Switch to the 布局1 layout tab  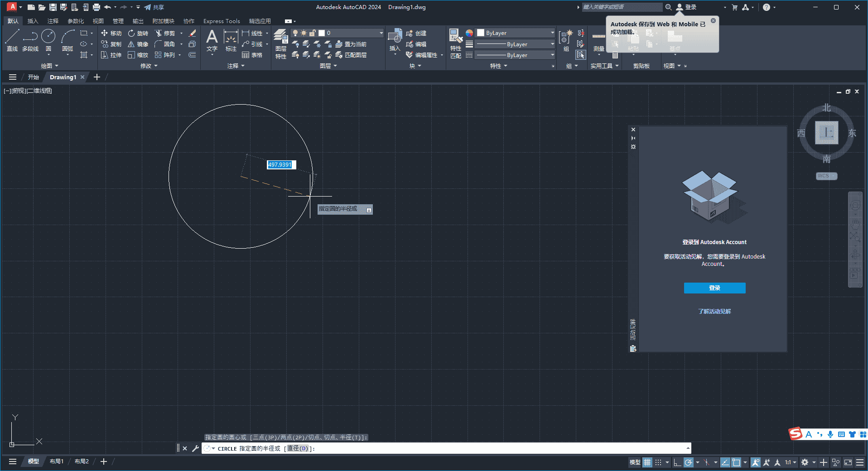point(56,461)
